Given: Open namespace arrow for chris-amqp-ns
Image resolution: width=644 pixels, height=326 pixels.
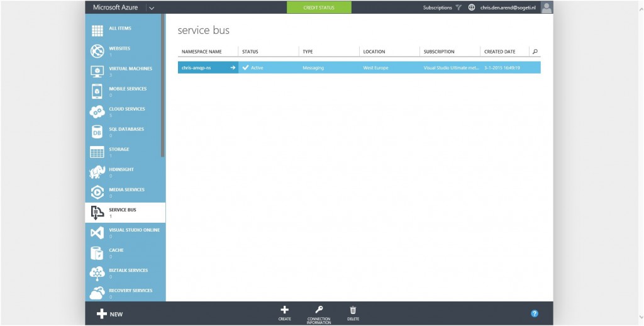Looking at the screenshot, I should [x=233, y=67].
